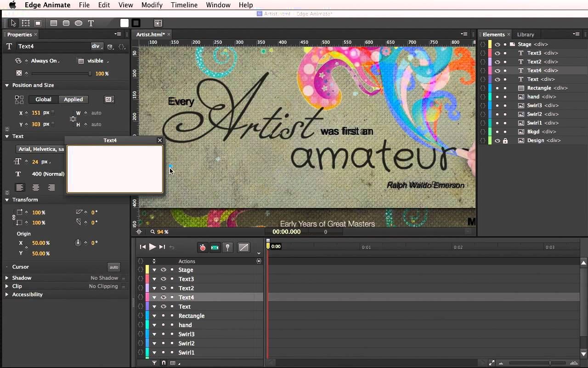Toggle timeline snapping magnet icon
This screenshot has height=368, width=588.
click(164, 363)
